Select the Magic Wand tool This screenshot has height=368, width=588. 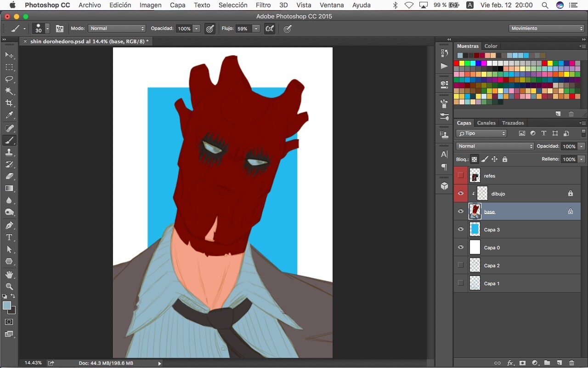(x=9, y=91)
